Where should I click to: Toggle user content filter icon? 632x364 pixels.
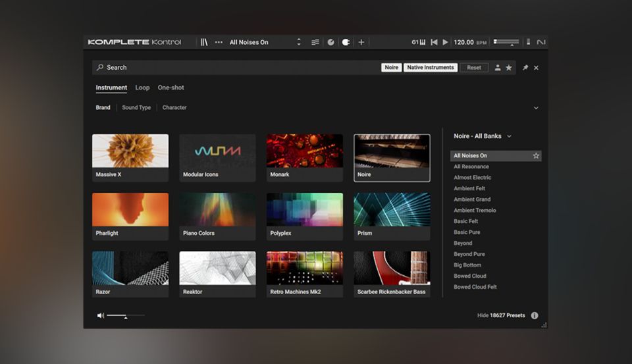point(498,68)
